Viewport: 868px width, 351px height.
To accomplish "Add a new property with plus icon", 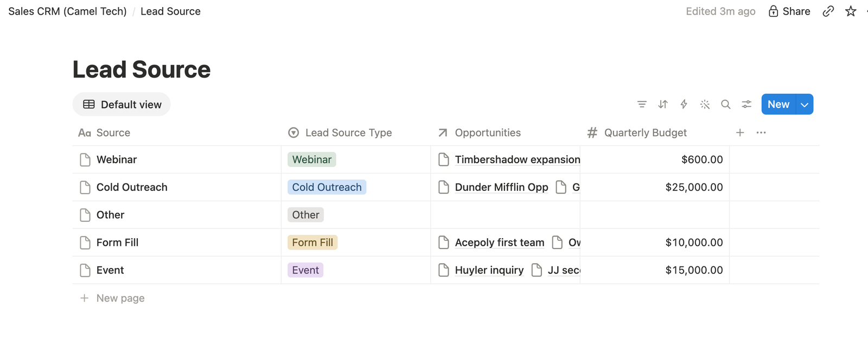I will [x=740, y=132].
